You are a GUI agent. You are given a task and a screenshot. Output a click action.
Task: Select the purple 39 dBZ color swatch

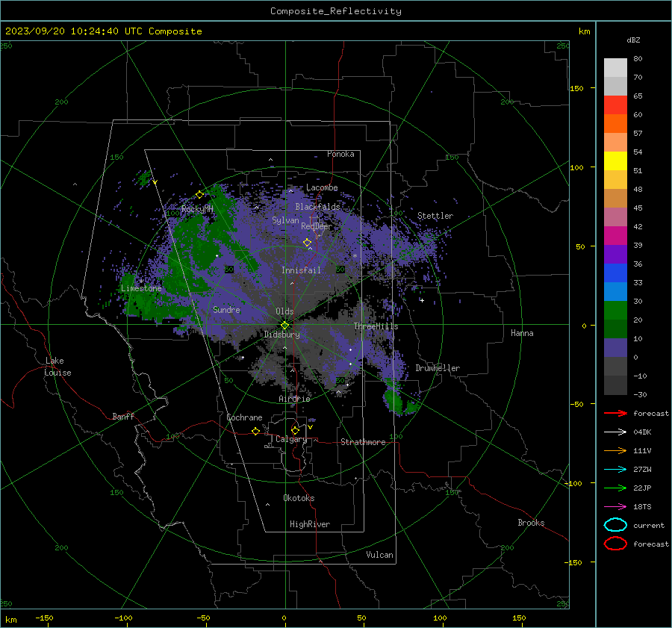coord(615,254)
